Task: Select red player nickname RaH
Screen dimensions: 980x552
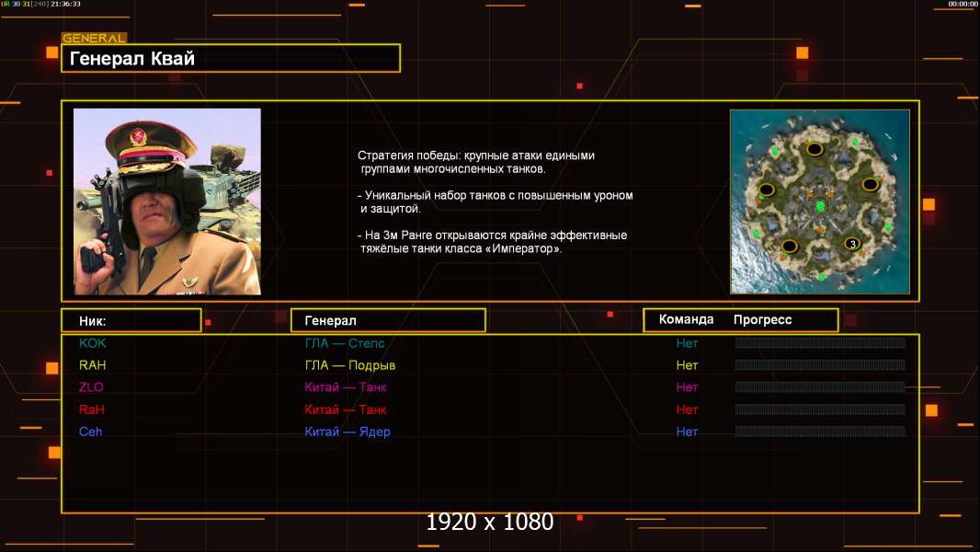Action: 92,409
